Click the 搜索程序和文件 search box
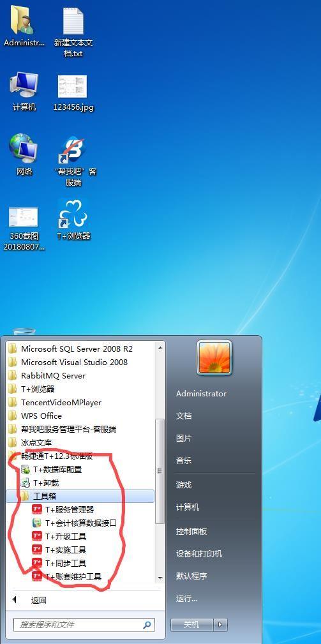The height and width of the screenshot is (644, 321). [x=84, y=625]
